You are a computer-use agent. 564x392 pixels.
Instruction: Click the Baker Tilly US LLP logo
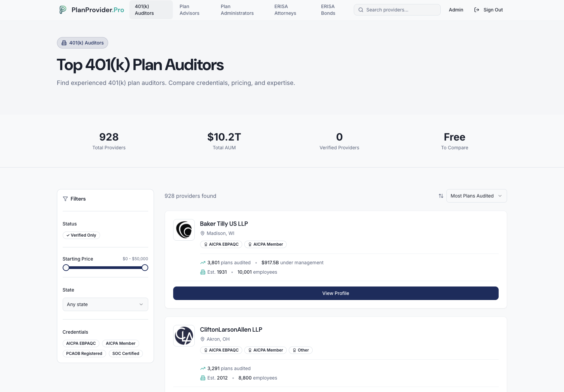[184, 230]
